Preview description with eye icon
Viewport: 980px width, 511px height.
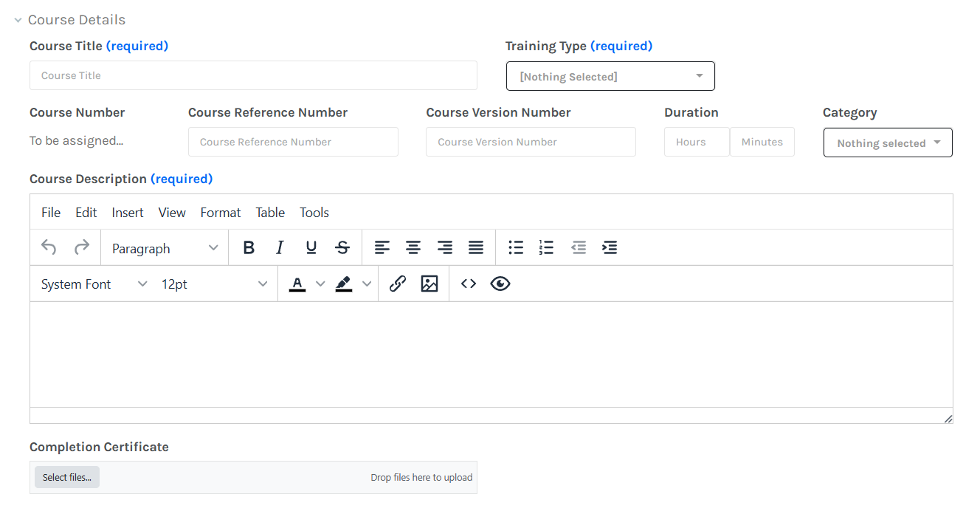click(x=500, y=284)
